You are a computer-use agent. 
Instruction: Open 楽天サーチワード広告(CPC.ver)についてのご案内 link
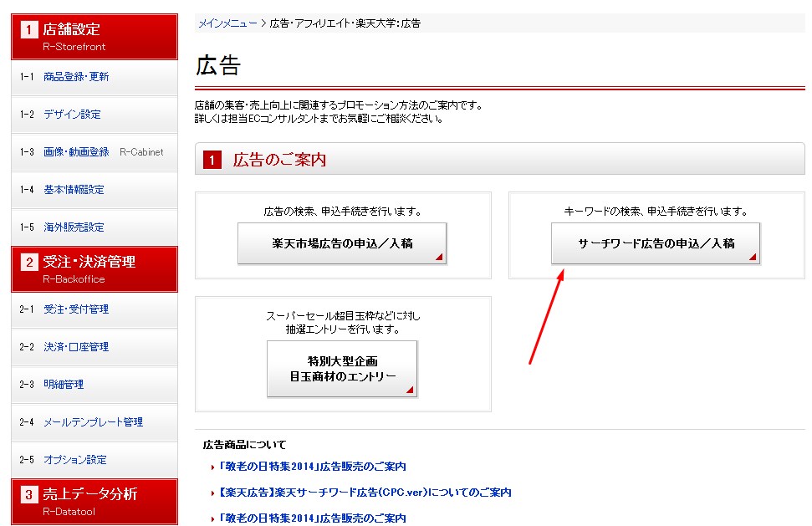pyautogui.click(x=365, y=493)
